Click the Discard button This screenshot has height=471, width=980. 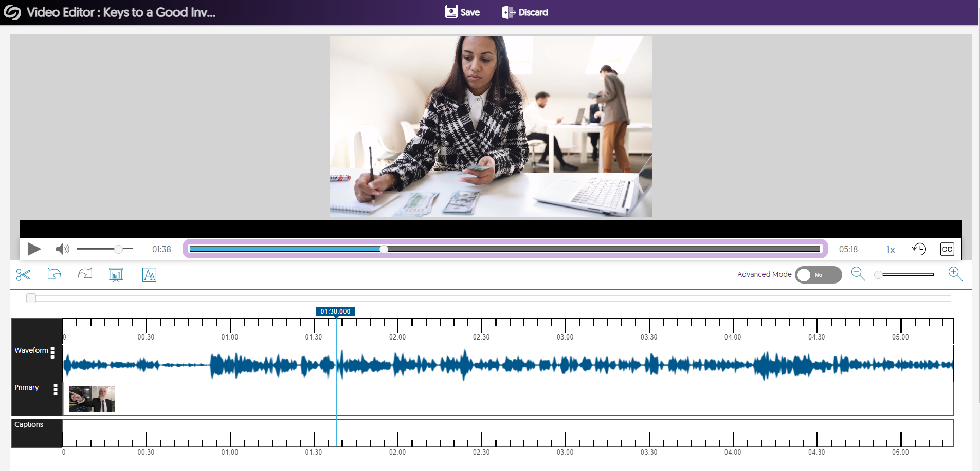tap(525, 12)
